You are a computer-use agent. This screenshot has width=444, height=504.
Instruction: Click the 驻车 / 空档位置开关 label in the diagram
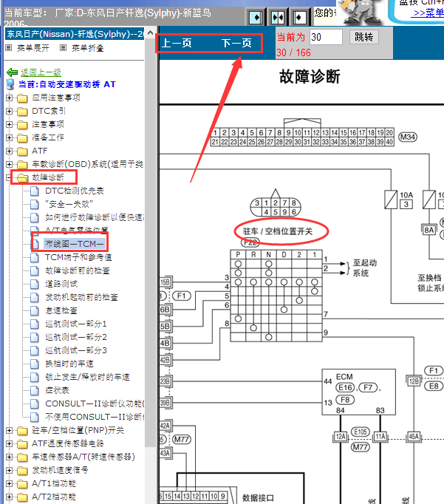[x=278, y=231]
